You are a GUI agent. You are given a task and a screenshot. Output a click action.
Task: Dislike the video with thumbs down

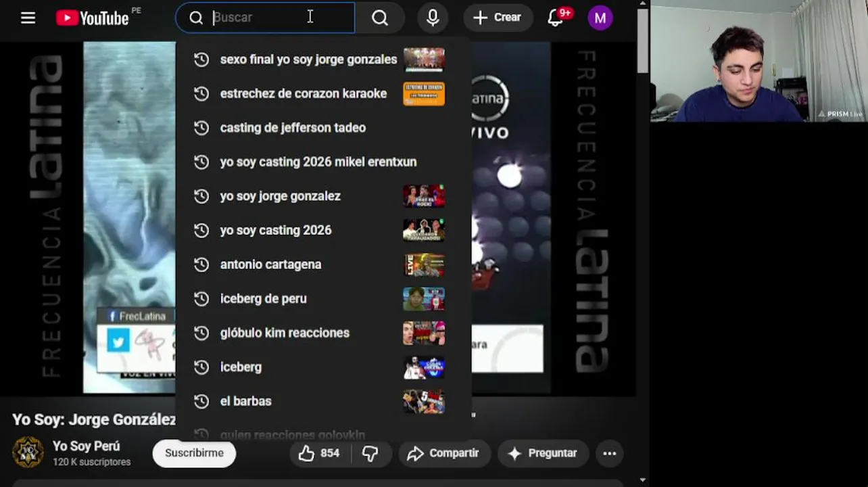[x=370, y=453]
